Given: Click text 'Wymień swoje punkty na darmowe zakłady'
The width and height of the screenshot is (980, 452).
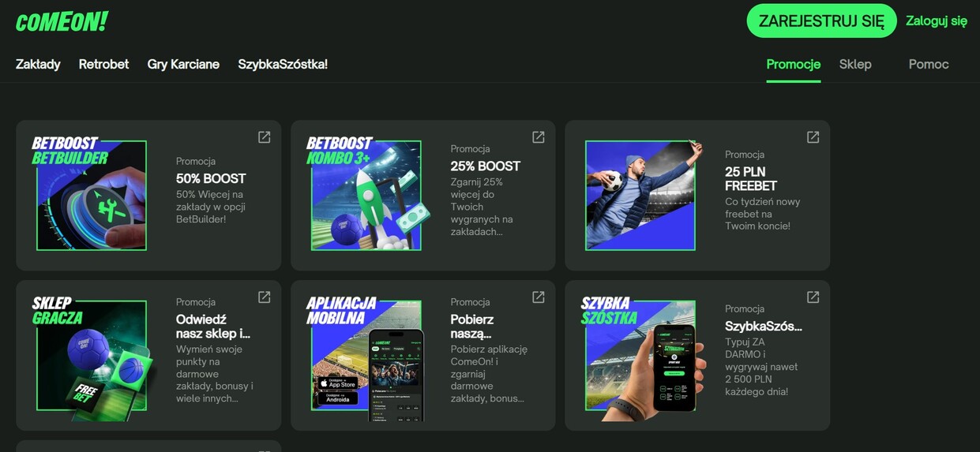Looking at the screenshot, I should click(215, 374).
